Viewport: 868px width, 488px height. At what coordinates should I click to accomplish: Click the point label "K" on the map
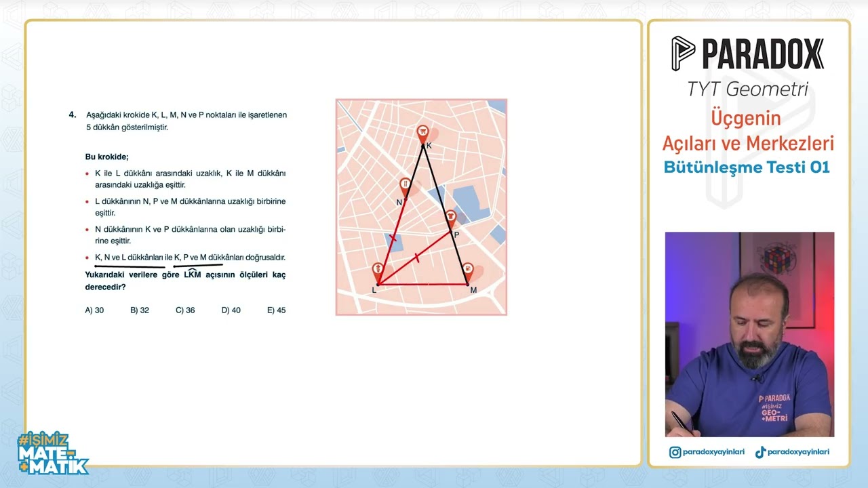[x=429, y=146]
